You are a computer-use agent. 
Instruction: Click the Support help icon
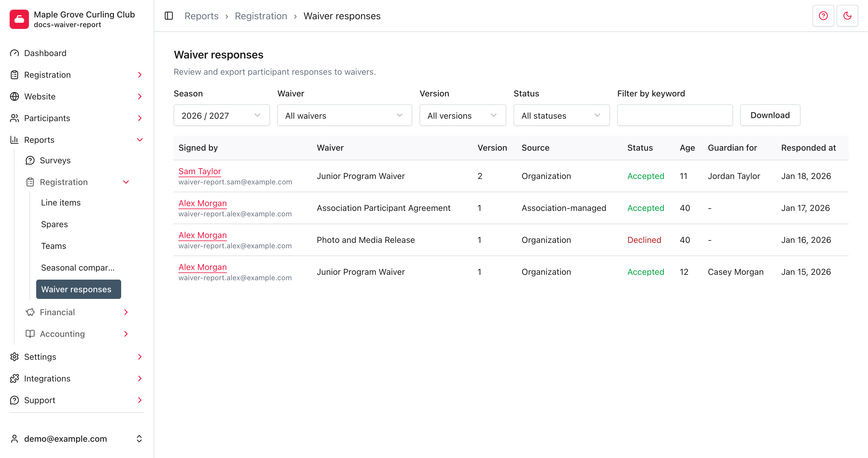pos(14,400)
